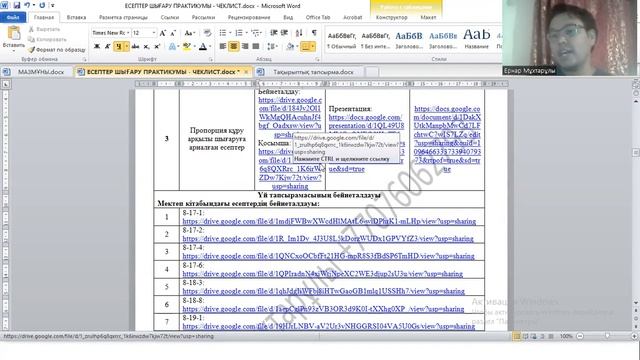
Task: Switch to Web Layout view
Action: coord(534,336)
